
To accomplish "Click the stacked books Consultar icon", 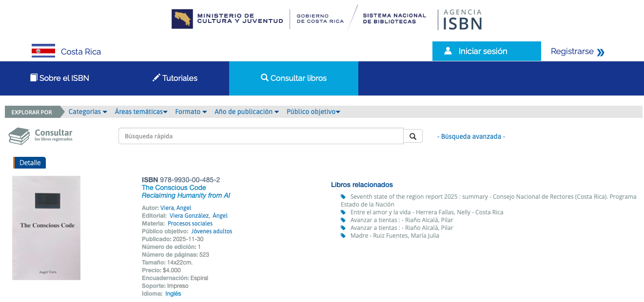I will coord(19,136).
